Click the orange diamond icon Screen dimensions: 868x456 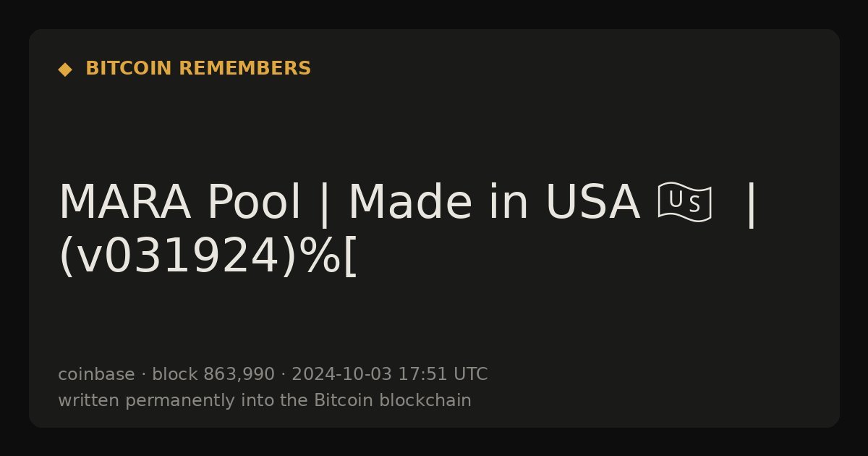point(65,69)
